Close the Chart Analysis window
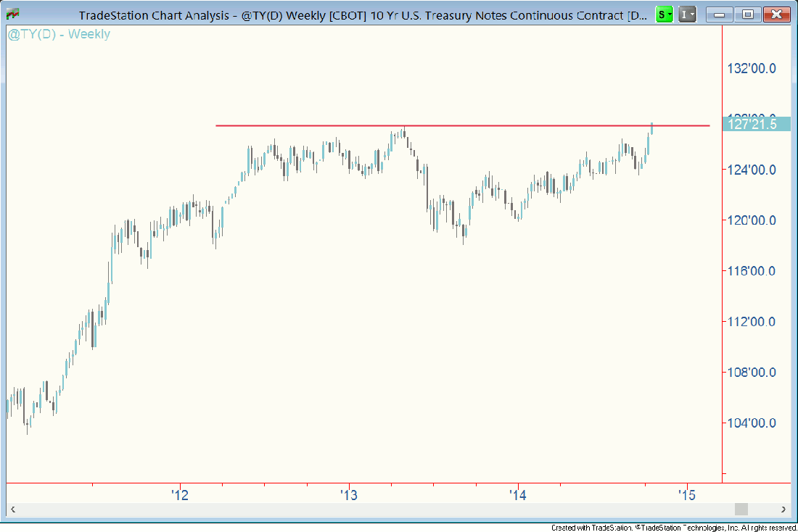 776,14
